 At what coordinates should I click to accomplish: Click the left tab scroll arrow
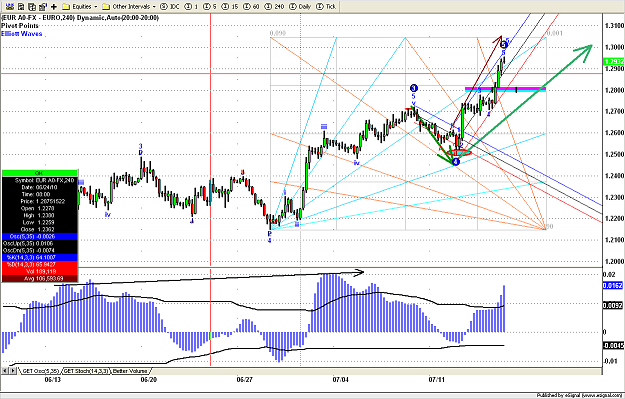(x=4, y=371)
